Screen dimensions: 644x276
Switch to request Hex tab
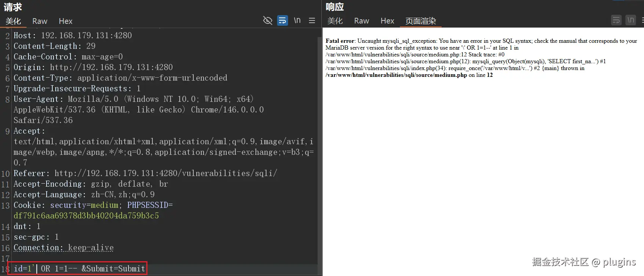pyautogui.click(x=66, y=21)
